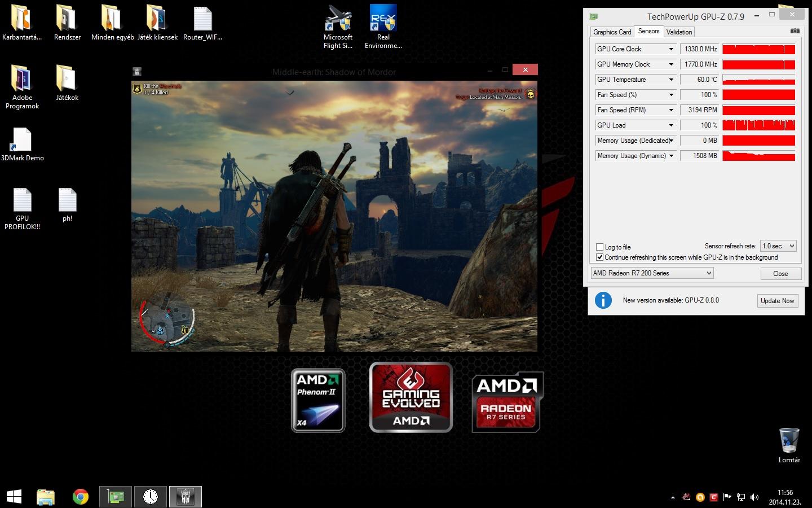Switch to GPU-Z in the taskbar

[116, 497]
